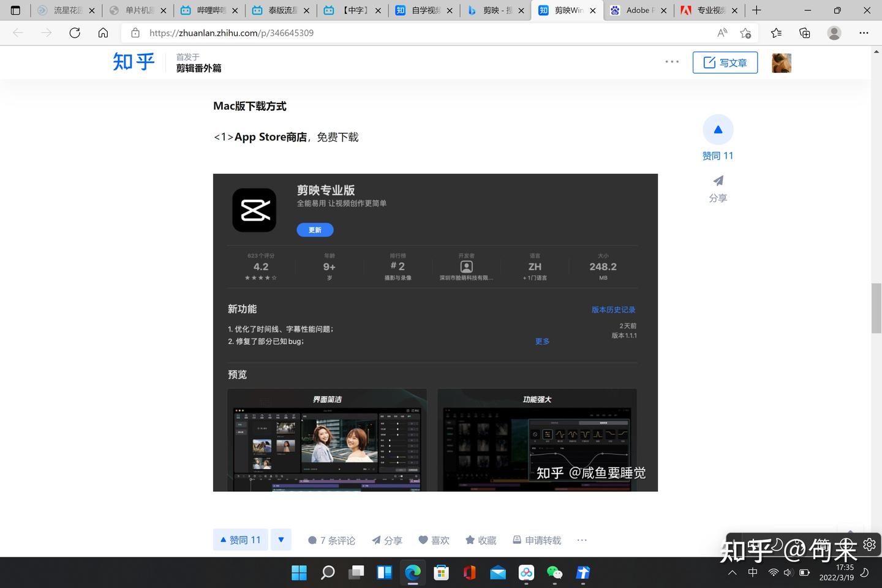Open more article actions ellipsis

click(x=582, y=540)
